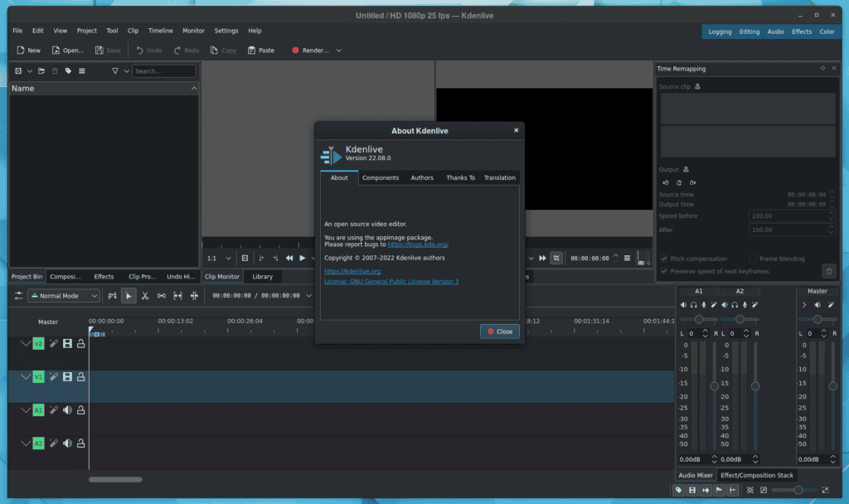This screenshot has width=849, height=504.
Task: Open the Project Bin hamburger options menu
Action: [x=82, y=71]
